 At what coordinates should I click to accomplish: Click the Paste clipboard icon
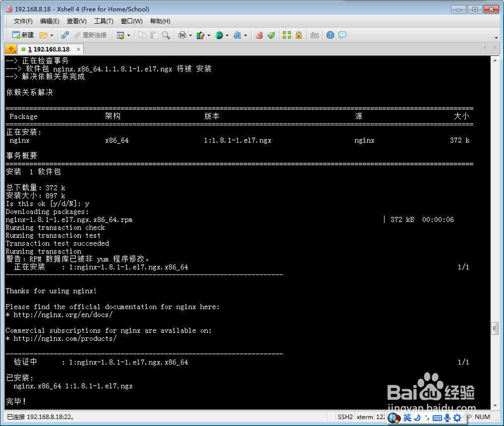tap(154, 35)
